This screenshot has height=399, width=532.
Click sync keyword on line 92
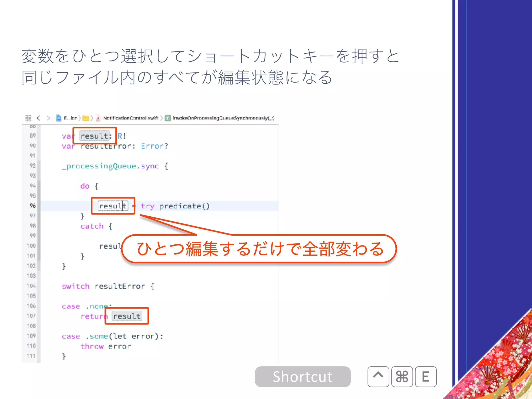150,166
